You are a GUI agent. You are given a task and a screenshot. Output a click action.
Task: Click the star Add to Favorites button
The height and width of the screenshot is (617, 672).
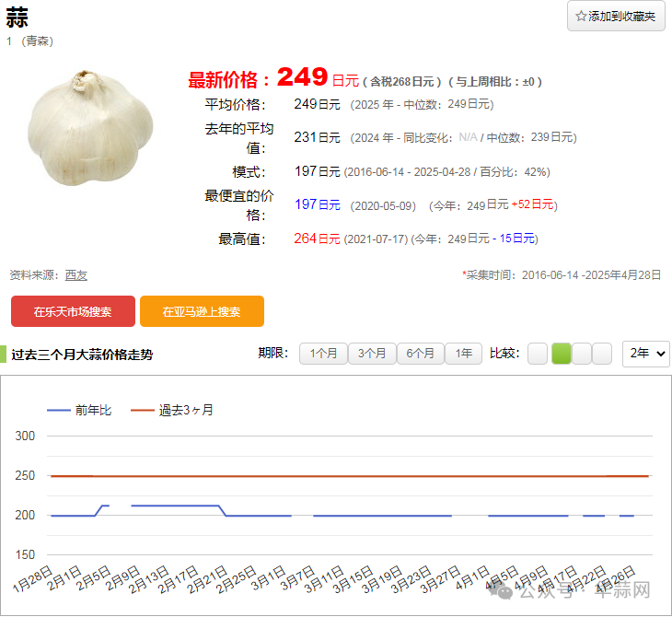tap(616, 17)
